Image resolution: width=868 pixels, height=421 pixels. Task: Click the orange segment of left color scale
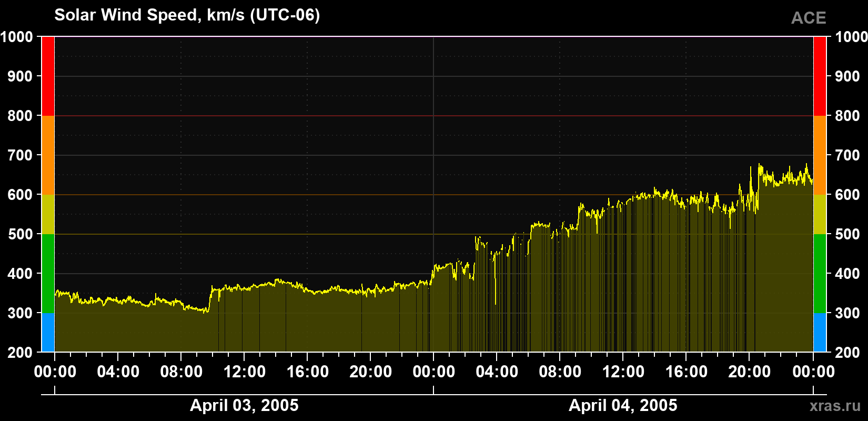[x=48, y=155]
